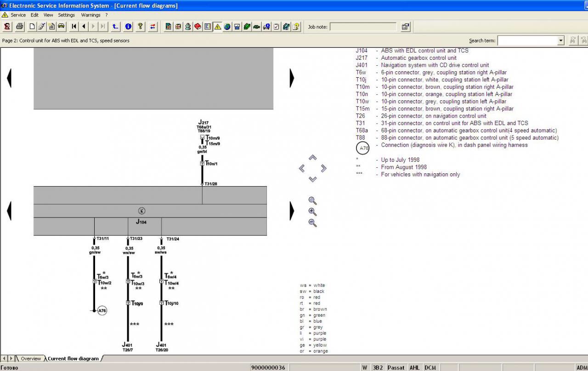Pan diagram right with the right chevron
This screenshot has width=588, height=371.
coord(323,169)
